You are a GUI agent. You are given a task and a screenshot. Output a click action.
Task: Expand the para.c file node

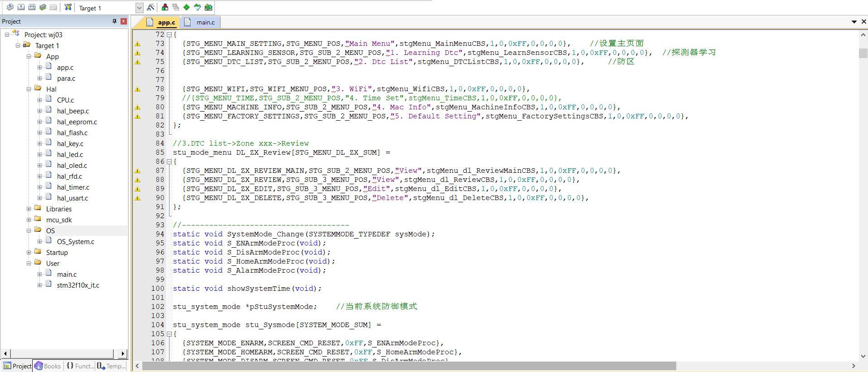(39, 78)
